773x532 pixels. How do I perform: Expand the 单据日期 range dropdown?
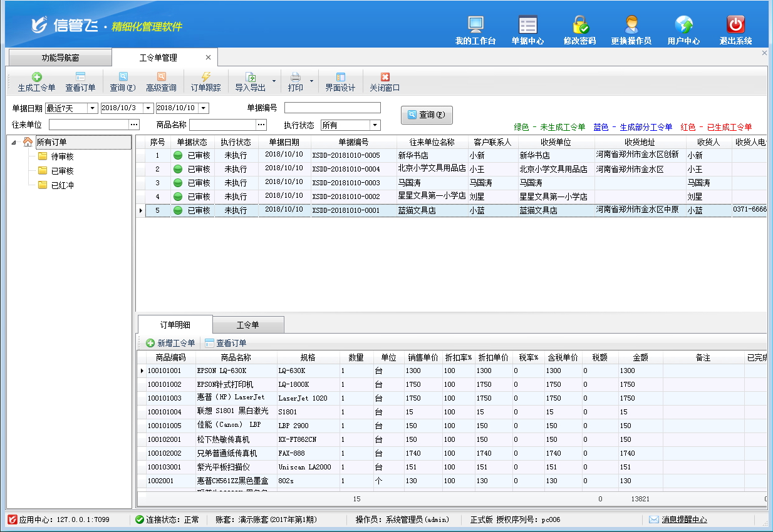pos(93,108)
